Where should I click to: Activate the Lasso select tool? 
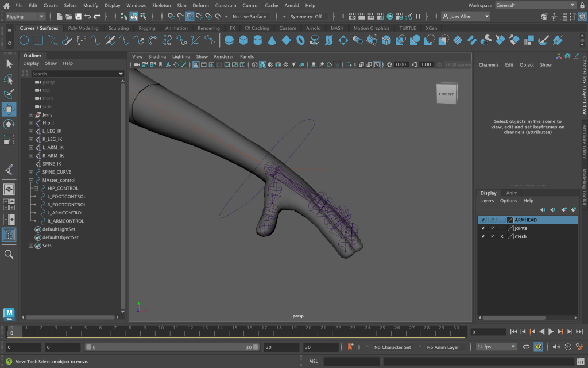[x=9, y=79]
